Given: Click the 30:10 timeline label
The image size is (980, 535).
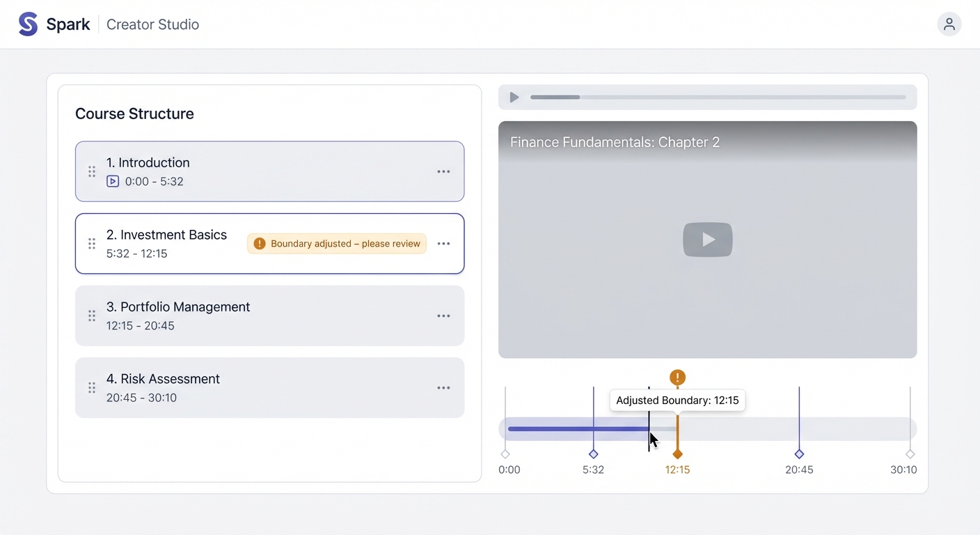Looking at the screenshot, I should click(903, 470).
